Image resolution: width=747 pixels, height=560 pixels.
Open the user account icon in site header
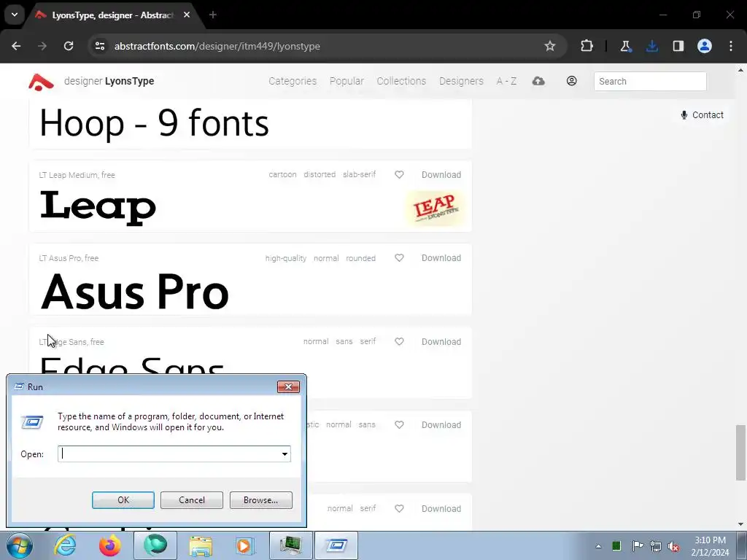click(572, 81)
